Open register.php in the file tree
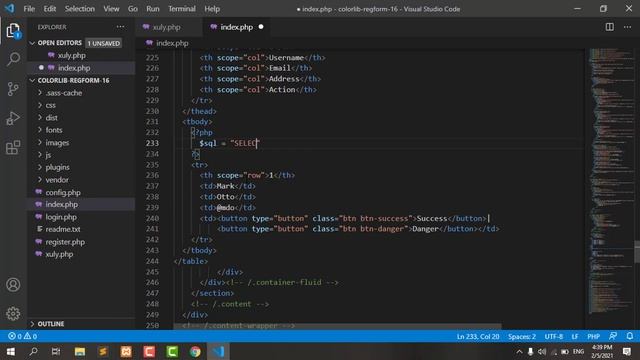Screen dimensions: 640x360 click(x=82, y=242)
